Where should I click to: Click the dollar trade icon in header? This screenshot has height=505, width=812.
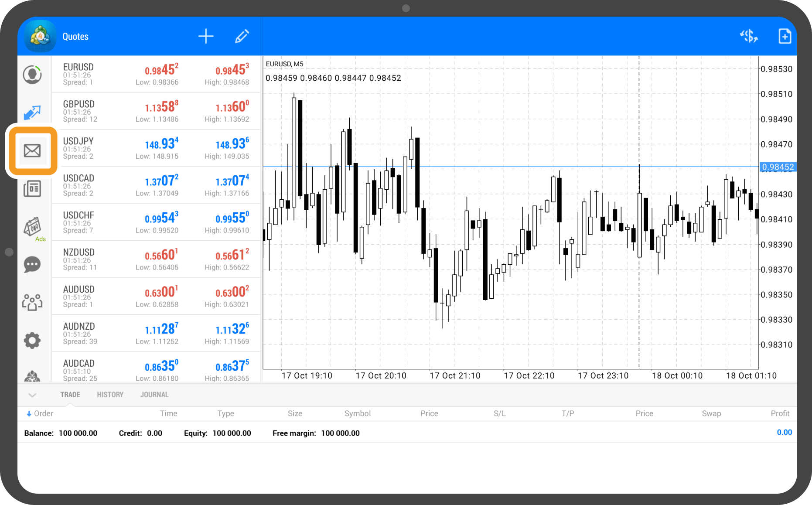pyautogui.click(x=749, y=36)
